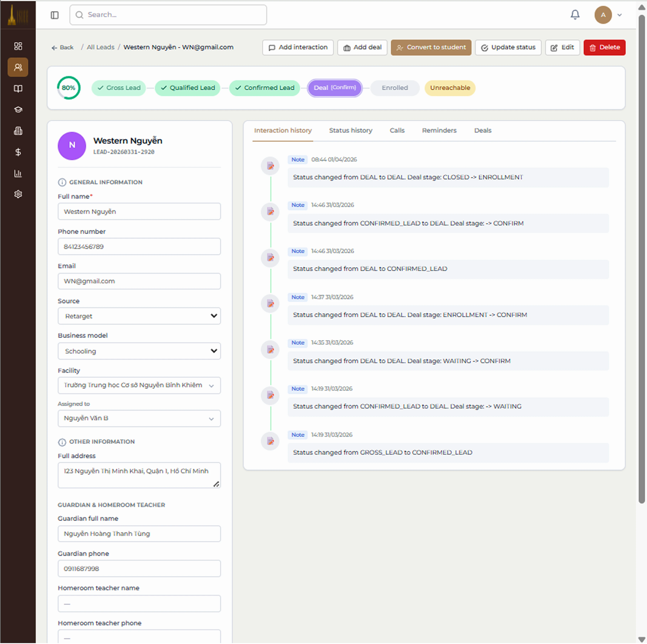Screen dimensions: 647x644
Task: Open the book icon in sidebar
Action: click(18, 89)
